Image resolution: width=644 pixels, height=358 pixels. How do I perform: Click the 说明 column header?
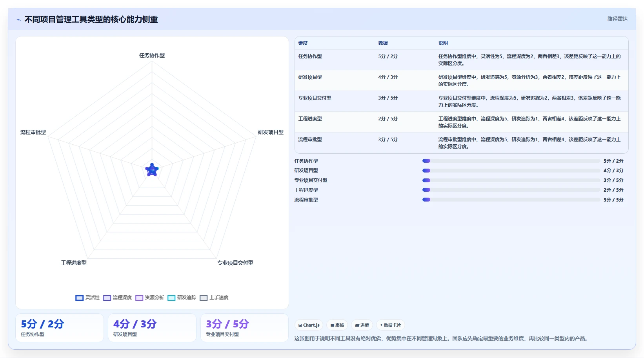click(x=443, y=43)
